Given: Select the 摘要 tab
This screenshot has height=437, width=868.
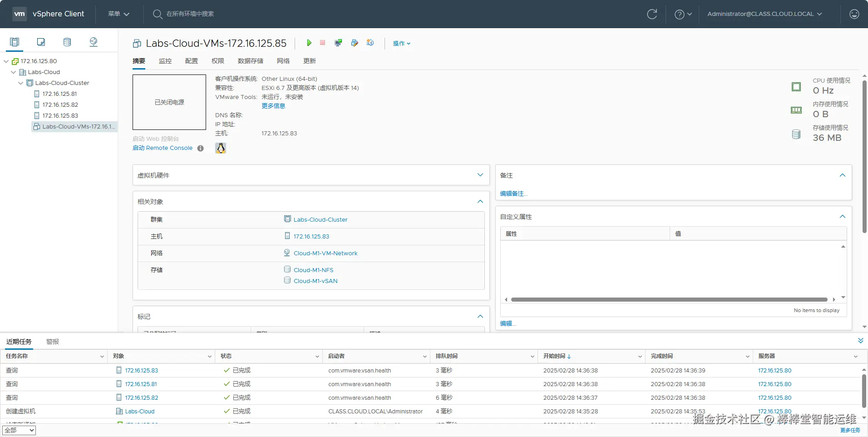Looking at the screenshot, I should pyautogui.click(x=139, y=61).
